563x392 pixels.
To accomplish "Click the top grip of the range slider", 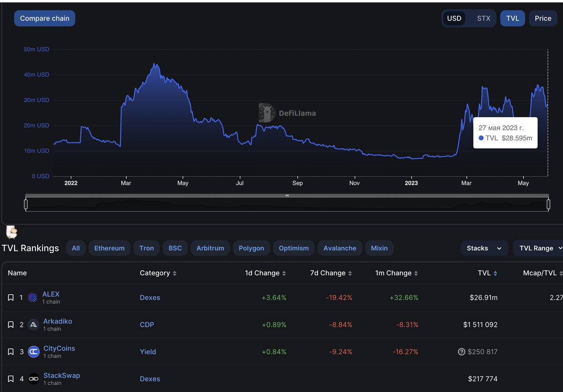I will tap(287, 196).
